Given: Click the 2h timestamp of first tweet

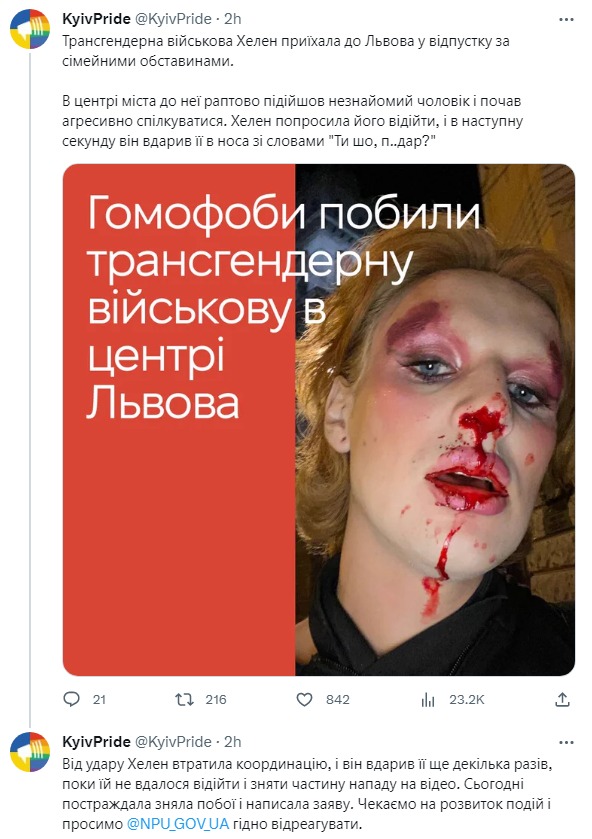Looking at the screenshot, I should 233,19.
